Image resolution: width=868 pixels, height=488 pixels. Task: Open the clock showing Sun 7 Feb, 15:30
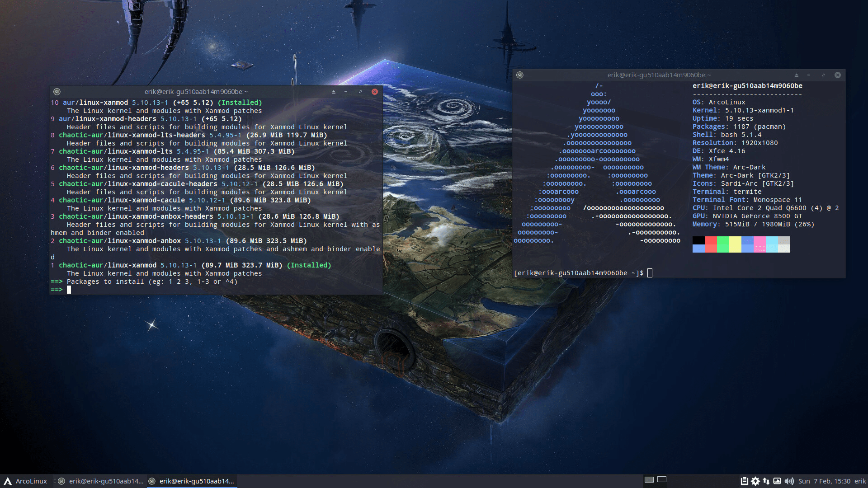(824, 481)
